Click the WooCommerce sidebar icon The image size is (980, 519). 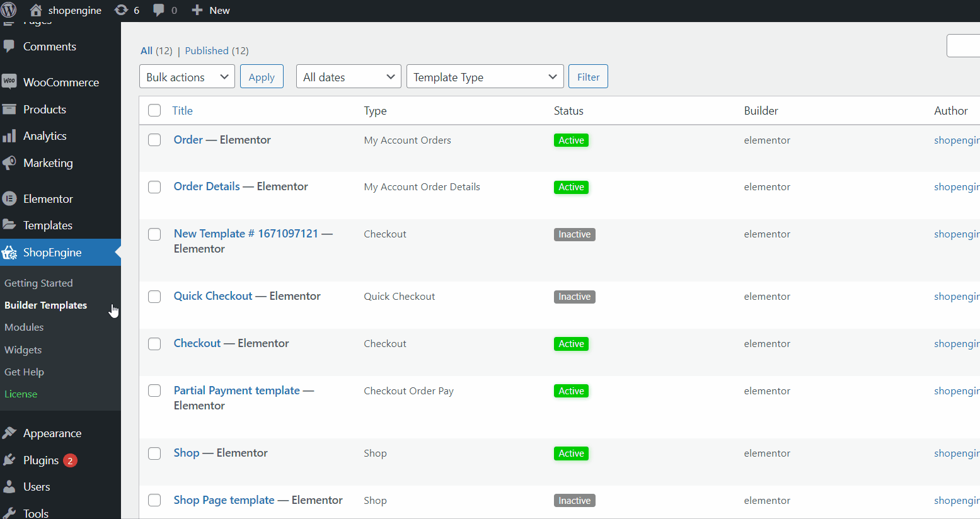tap(9, 82)
